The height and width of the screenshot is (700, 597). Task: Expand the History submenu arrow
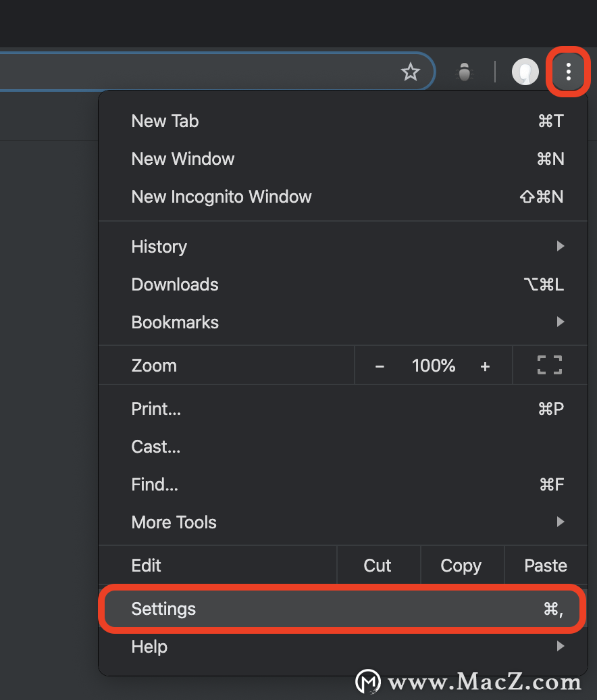(561, 246)
